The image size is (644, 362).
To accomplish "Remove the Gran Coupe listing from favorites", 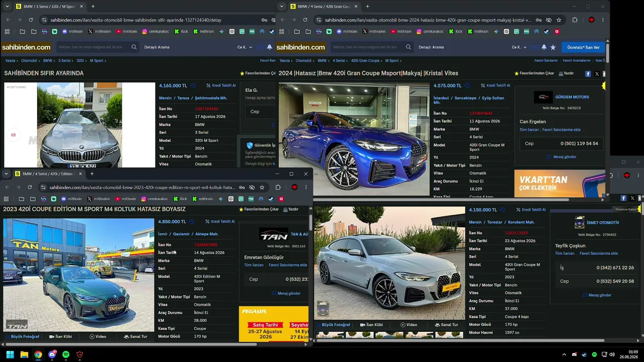I will click(x=534, y=73).
